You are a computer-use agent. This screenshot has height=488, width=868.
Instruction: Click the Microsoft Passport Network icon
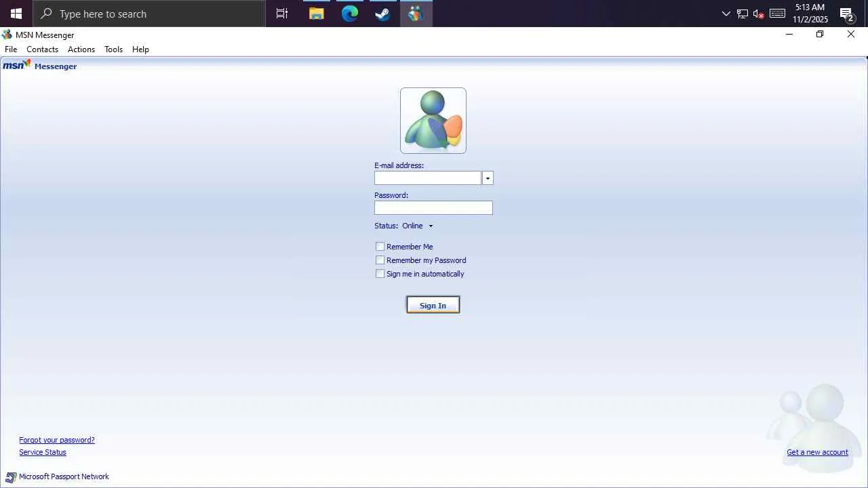click(11, 477)
